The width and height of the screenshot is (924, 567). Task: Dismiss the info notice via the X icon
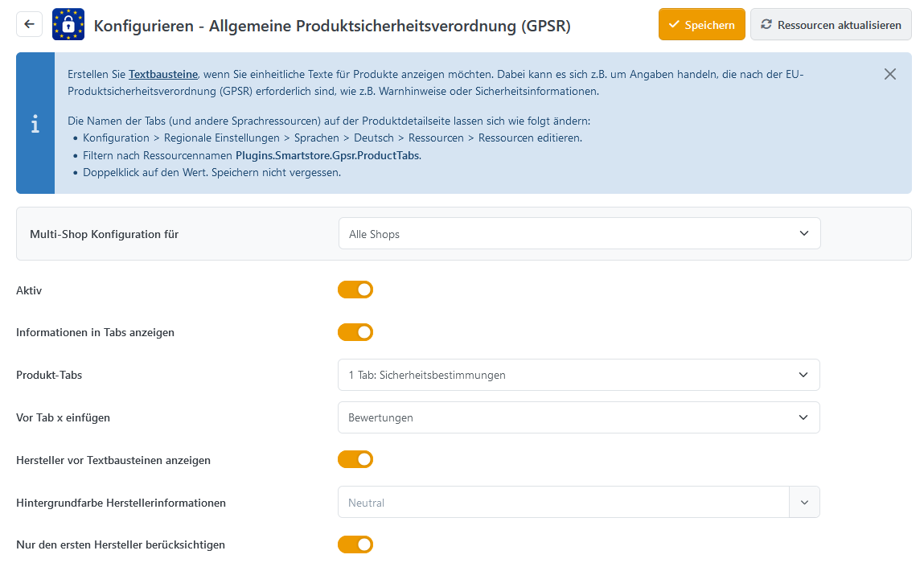(x=889, y=73)
